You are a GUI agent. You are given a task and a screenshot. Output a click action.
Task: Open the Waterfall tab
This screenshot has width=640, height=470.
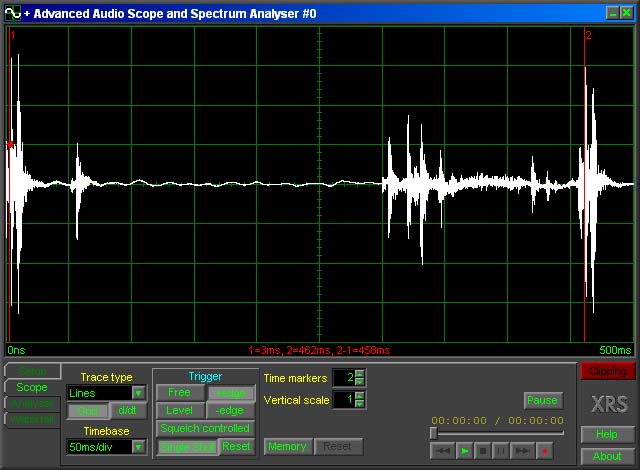pyautogui.click(x=33, y=420)
